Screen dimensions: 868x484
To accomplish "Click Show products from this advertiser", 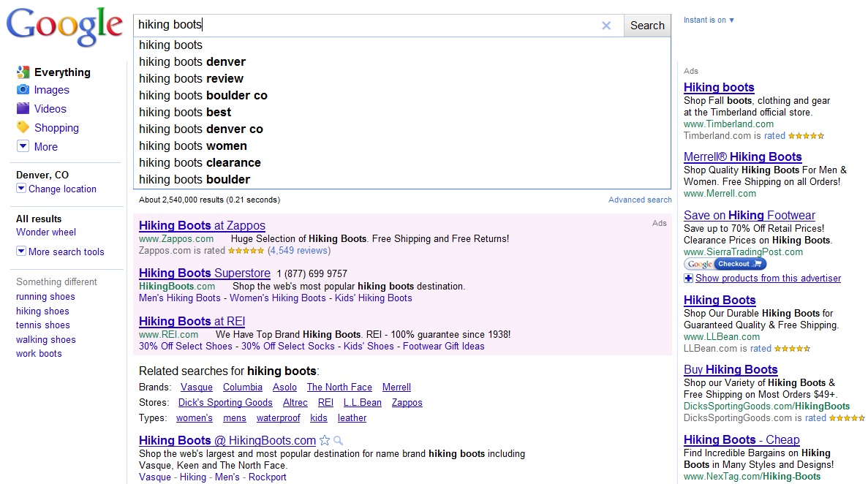I will 768,278.
